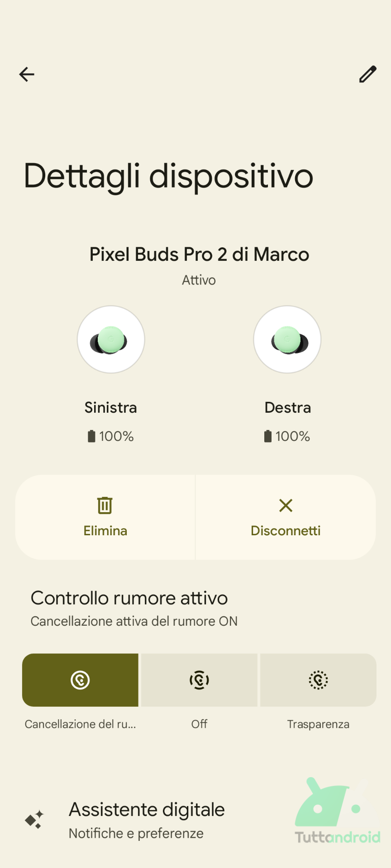Screen dimensions: 391x868
Task: Tap the Cancellazione del ru... label
Action: [80, 724]
